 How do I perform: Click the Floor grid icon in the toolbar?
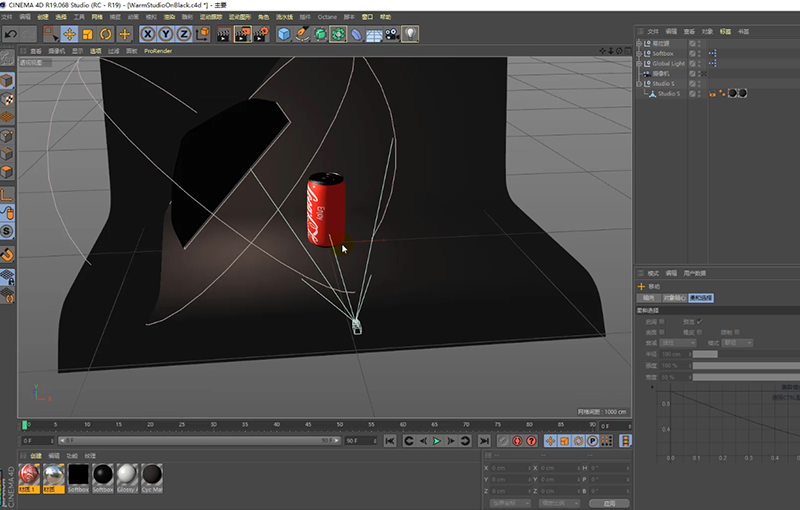(373, 34)
